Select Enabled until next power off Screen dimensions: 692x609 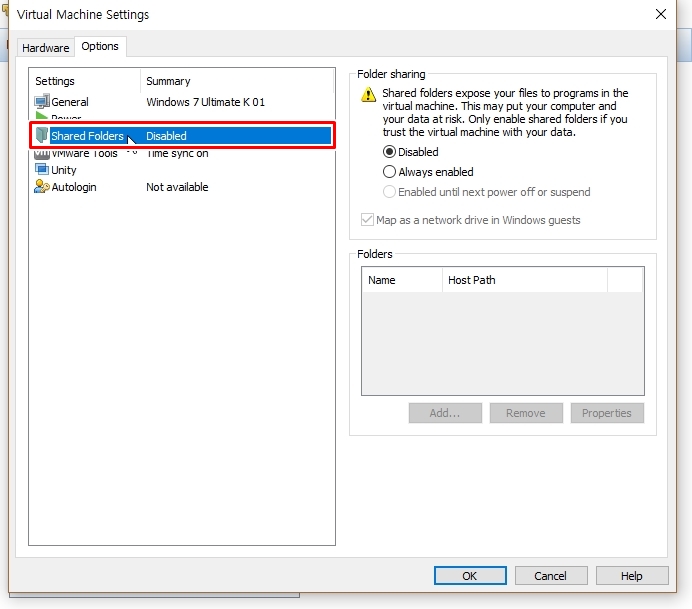390,192
